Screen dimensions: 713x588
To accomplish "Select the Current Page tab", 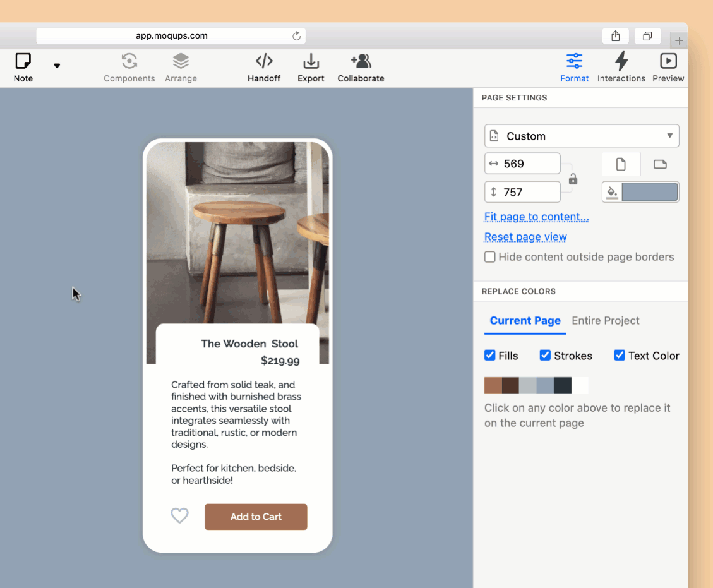I will (525, 321).
